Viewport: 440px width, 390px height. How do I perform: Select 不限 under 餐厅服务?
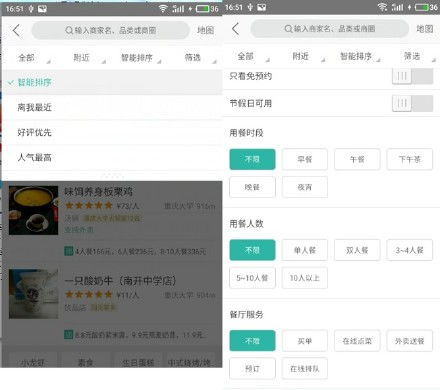point(252,341)
